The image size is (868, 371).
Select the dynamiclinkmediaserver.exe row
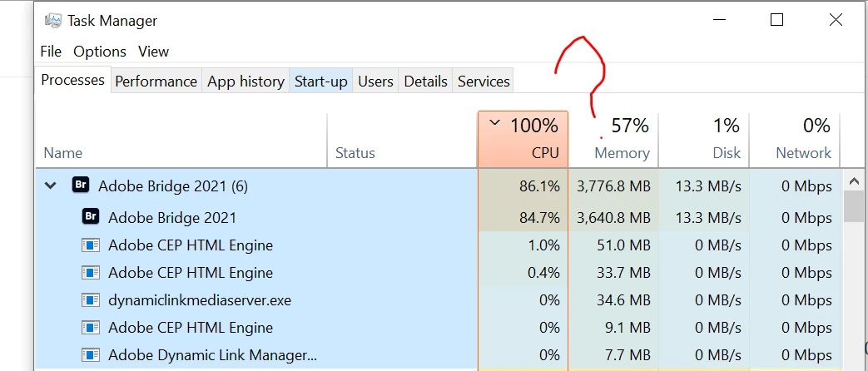438,300
